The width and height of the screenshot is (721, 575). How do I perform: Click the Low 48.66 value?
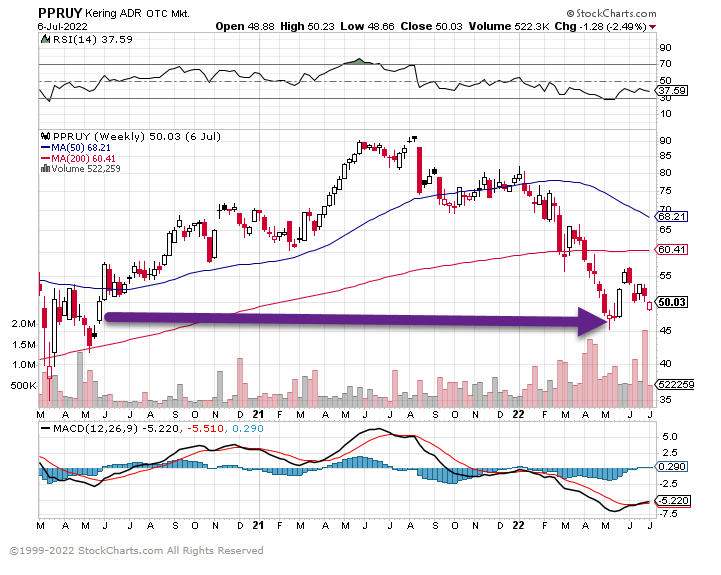(x=367, y=27)
